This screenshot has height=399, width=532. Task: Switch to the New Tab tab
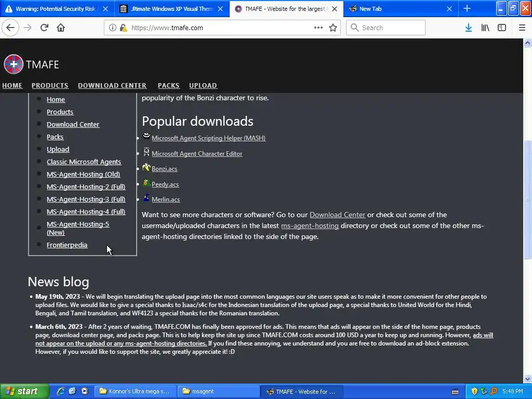(x=401, y=9)
